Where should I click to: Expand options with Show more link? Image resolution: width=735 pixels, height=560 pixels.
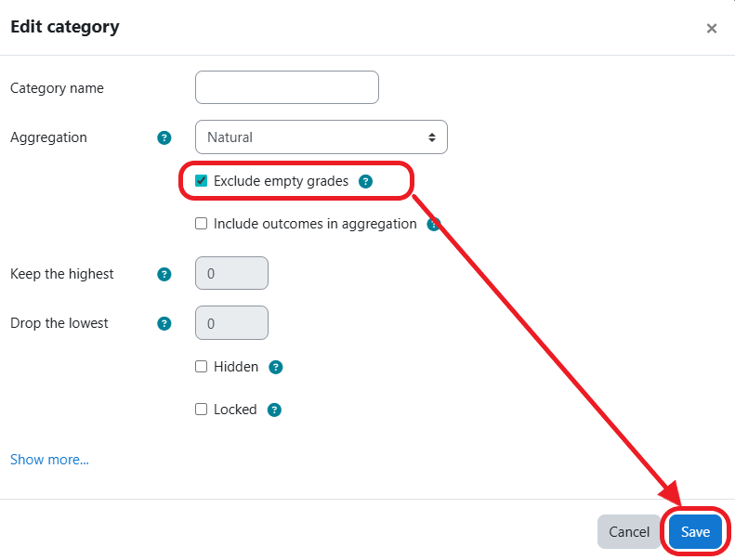coord(49,460)
